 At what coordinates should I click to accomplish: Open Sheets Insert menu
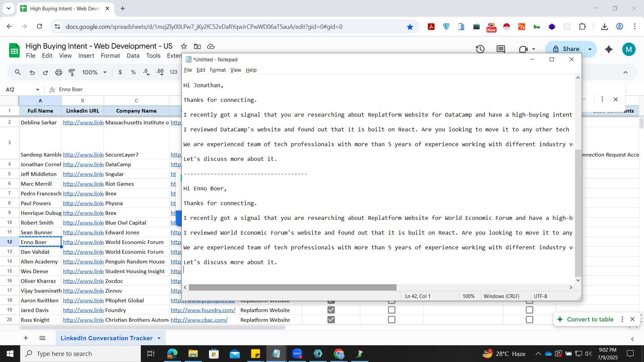(x=86, y=56)
